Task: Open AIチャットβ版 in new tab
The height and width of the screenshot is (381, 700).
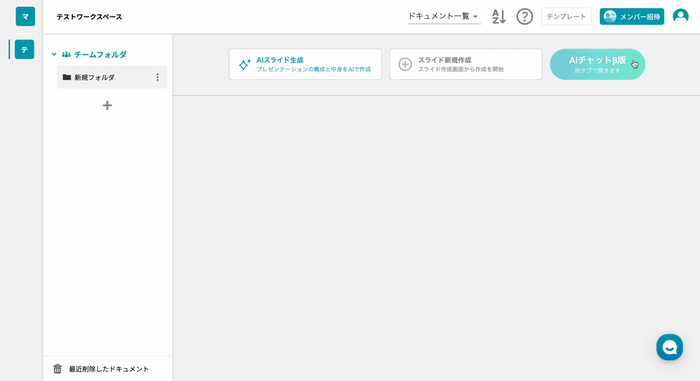Action: point(597,64)
